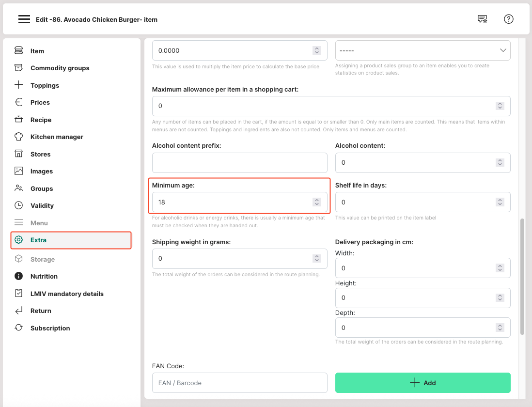The height and width of the screenshot is (407, 532).
Task: Open the LMIV mandatory details section
Action: click(x=67, y=294)
